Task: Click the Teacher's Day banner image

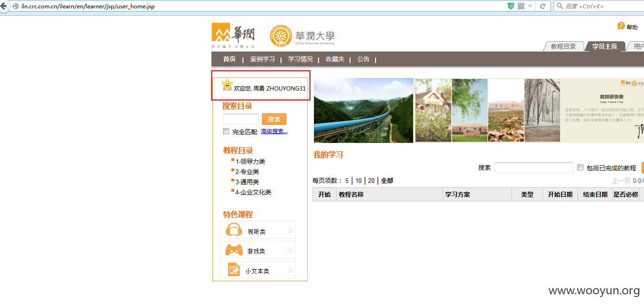Action: (x=603, y=110)
